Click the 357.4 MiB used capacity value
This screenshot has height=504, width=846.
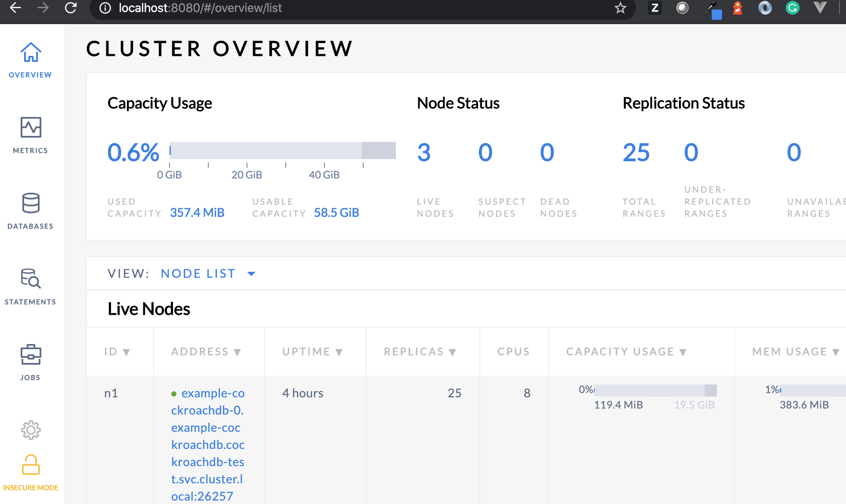[x=197, y=212]
